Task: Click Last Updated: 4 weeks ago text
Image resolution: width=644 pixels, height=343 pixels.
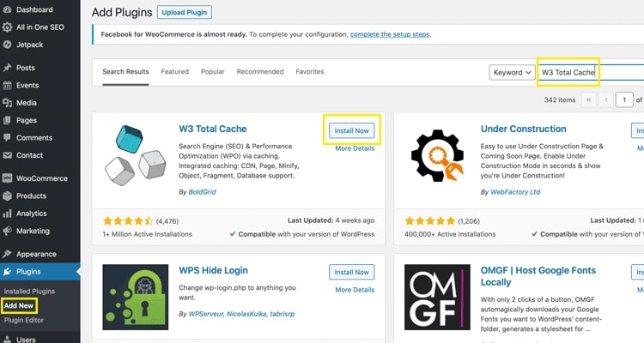Action: 331,220
